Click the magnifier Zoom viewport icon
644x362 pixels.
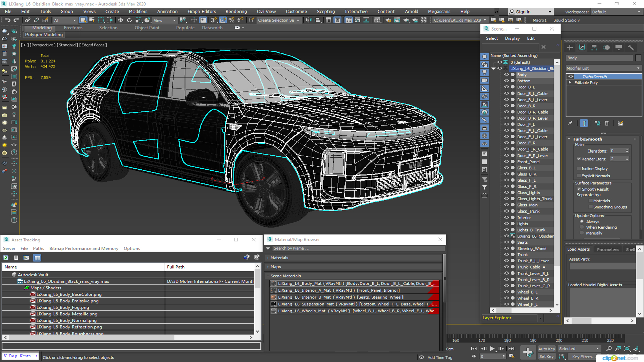pyautogui.click(x=609, y=349)
